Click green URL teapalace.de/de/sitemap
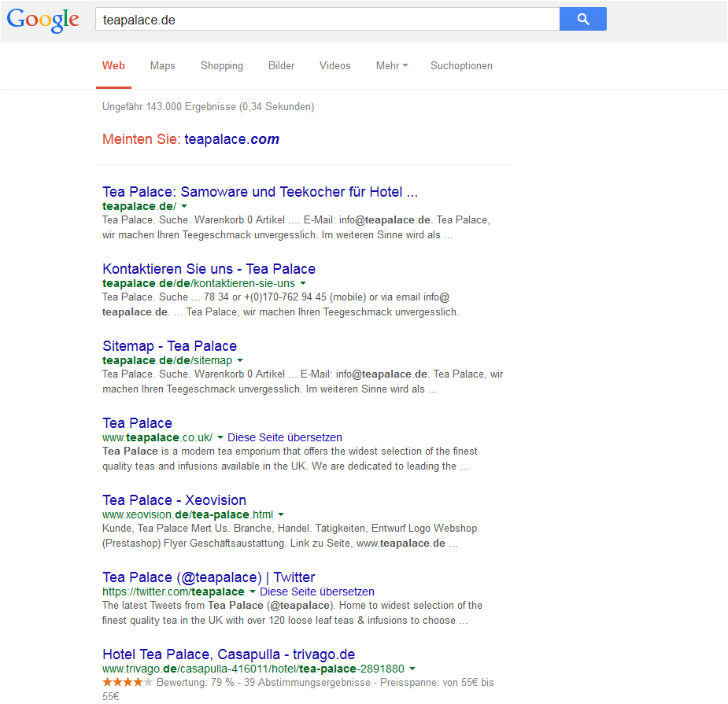Viewport: 728px width, 704px height. point(167,360)
